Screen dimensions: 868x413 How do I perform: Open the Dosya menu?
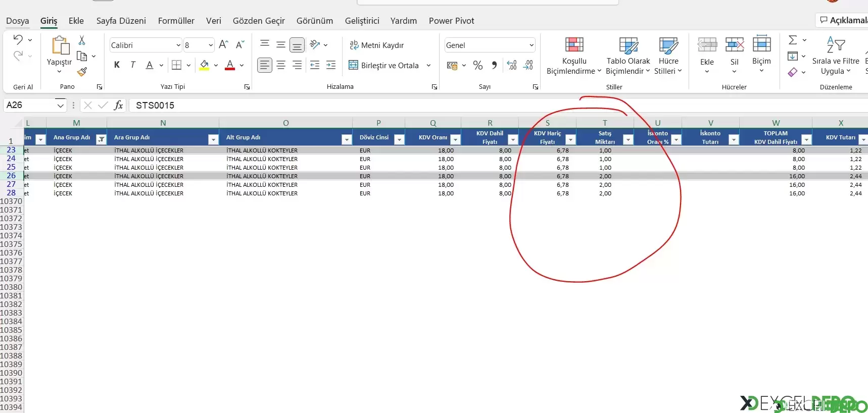click(18, 21)
